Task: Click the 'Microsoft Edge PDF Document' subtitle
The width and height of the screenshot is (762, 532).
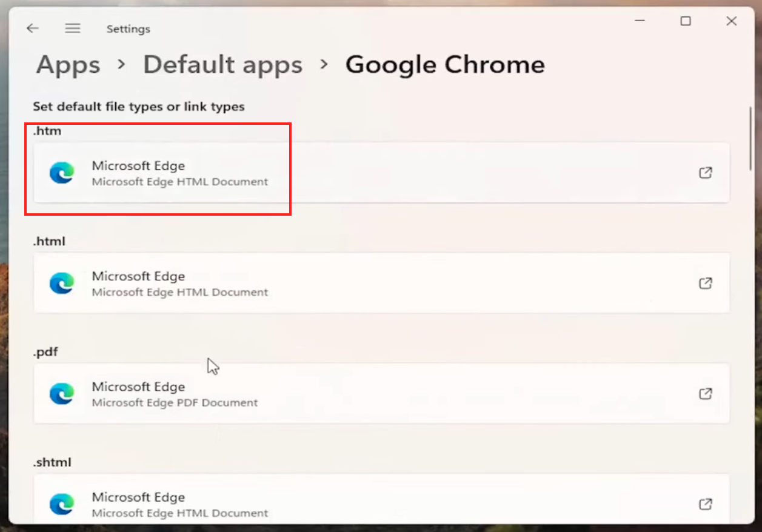Action: pyautogui.click(x=175, y=402)
